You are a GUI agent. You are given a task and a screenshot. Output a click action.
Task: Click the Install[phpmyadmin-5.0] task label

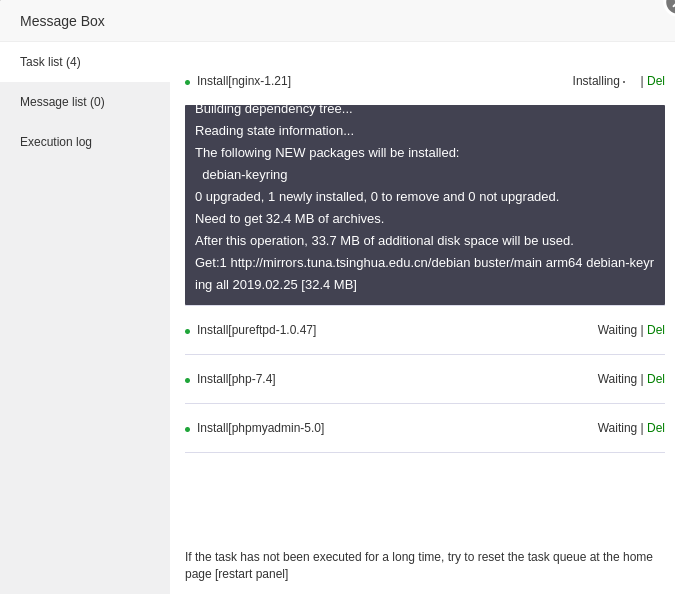(x=260, y=428)
